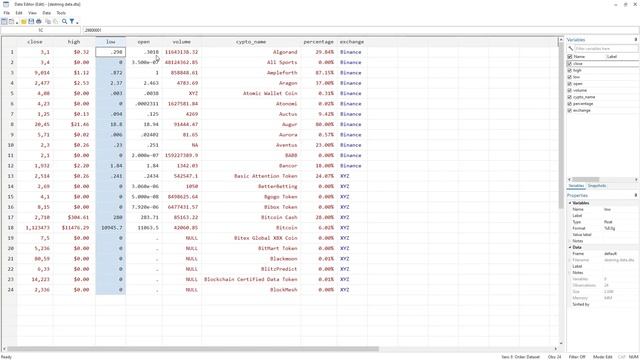The height and width of the screenshot is (360, 640).
Task: Click the percentage cell showing 87.15%
Action: pos(318,73)
